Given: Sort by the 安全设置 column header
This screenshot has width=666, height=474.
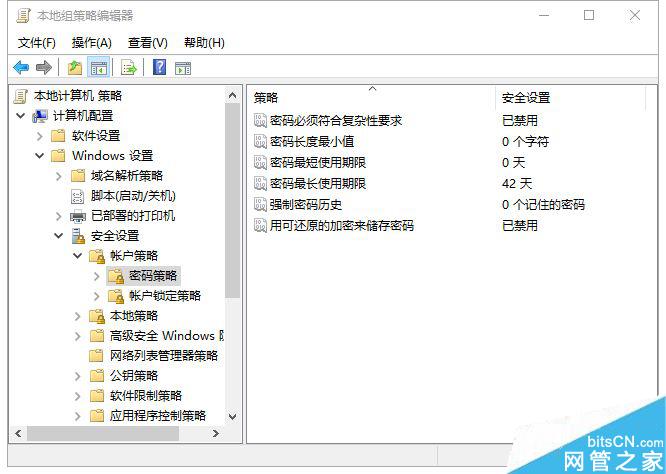Looking at the screenshot, I should click(570, 98).
